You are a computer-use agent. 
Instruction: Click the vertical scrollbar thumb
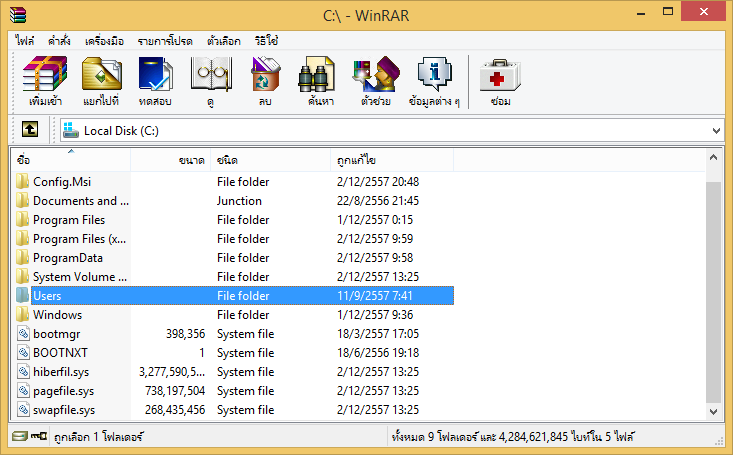(713, 292)
